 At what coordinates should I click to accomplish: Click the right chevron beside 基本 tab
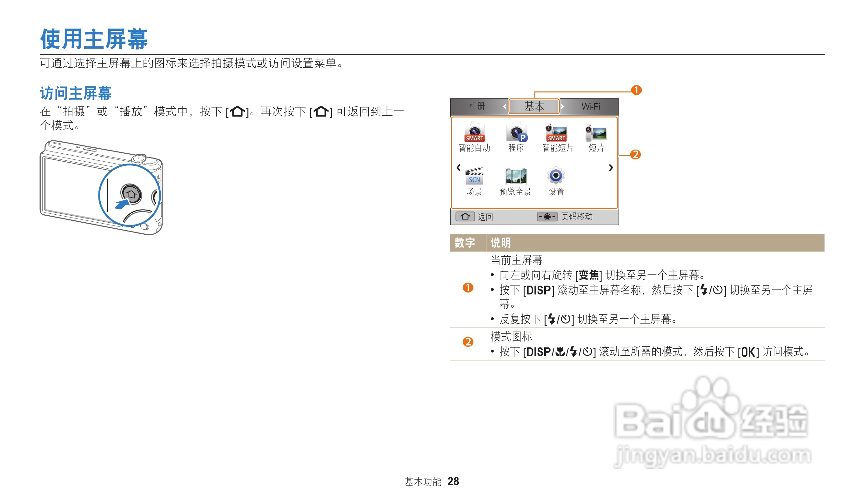(x=562, y=107)
